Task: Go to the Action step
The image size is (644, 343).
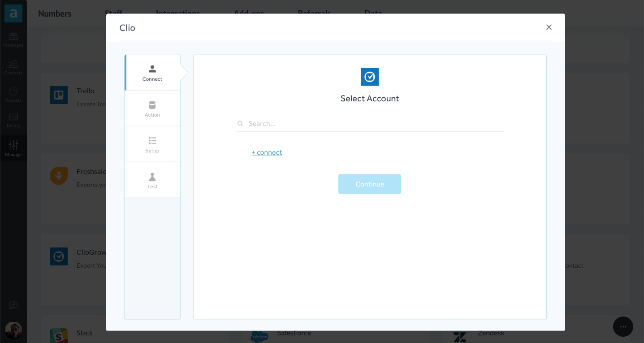Action: pos(152,109)
